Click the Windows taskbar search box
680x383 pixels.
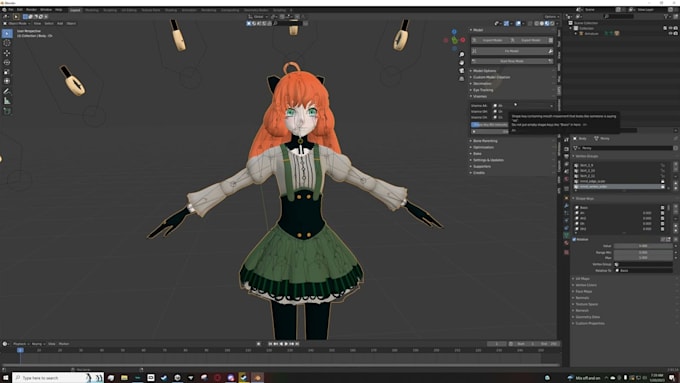pos(58,378)
